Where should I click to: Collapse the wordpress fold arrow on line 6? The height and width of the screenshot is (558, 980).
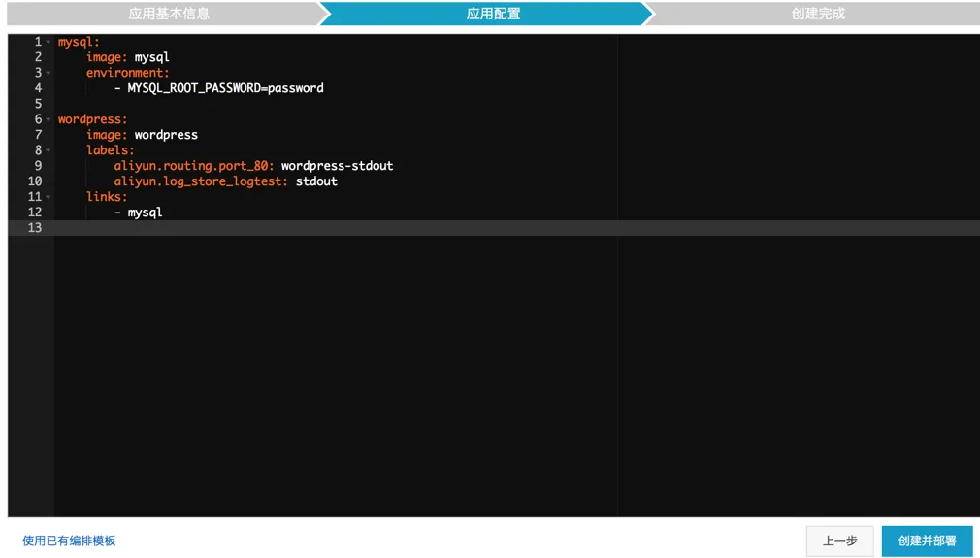click(49, 119)
